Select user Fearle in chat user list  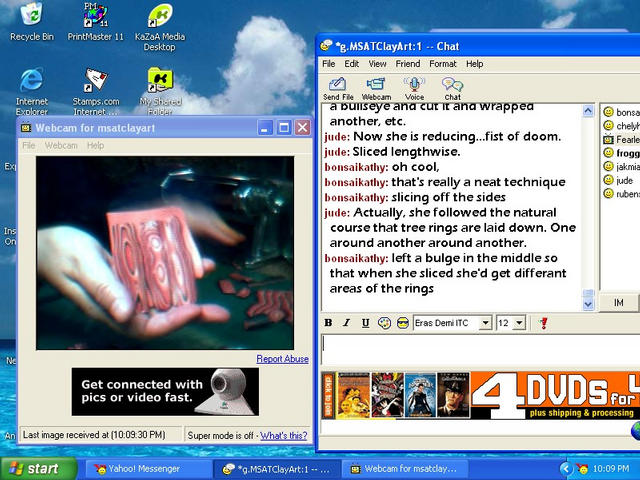[x=621, y=140]
